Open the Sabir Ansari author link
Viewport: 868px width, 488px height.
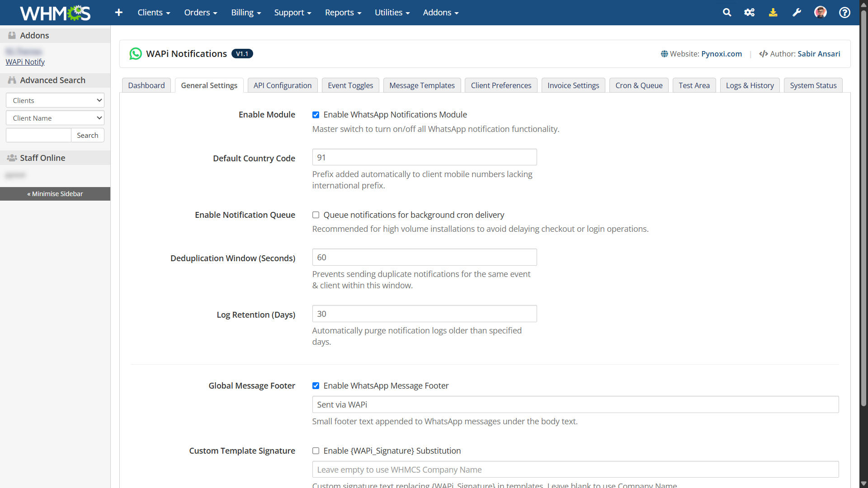(x=819, y=54)
